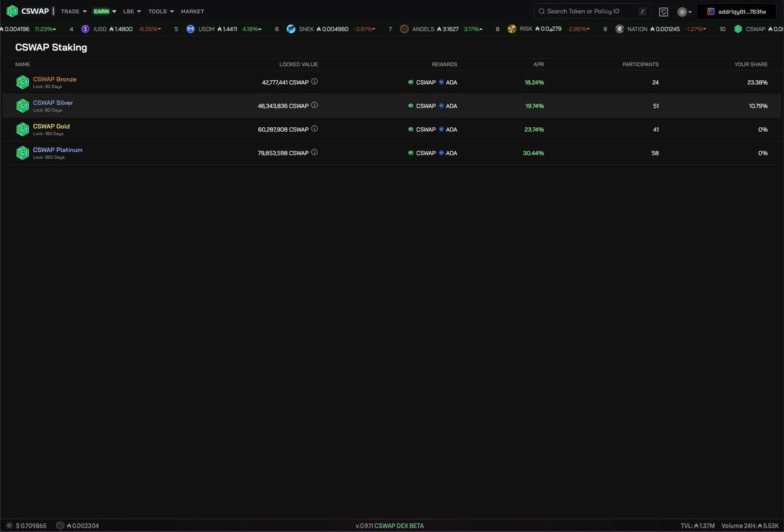The image size is (784, 532).
Task: Open the connected wallet addr1qy8t...763fw
Action: tap(736, 12)
